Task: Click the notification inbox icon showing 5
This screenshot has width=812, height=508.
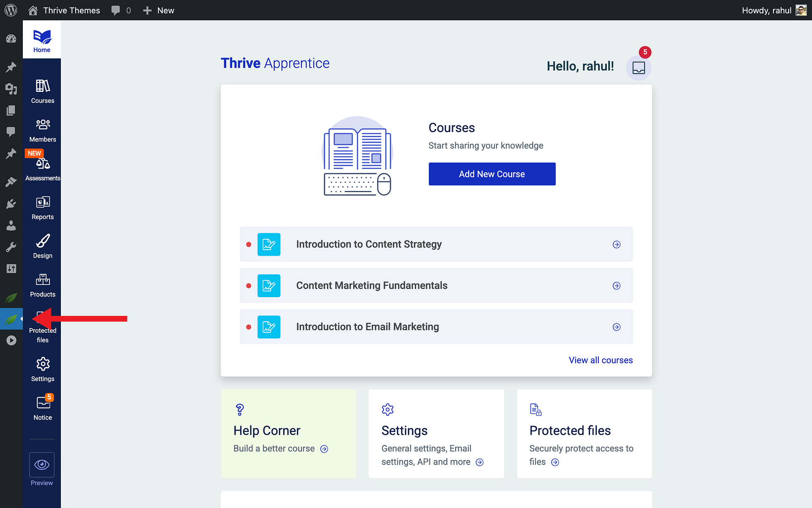Action: click(x=638, y=67)
